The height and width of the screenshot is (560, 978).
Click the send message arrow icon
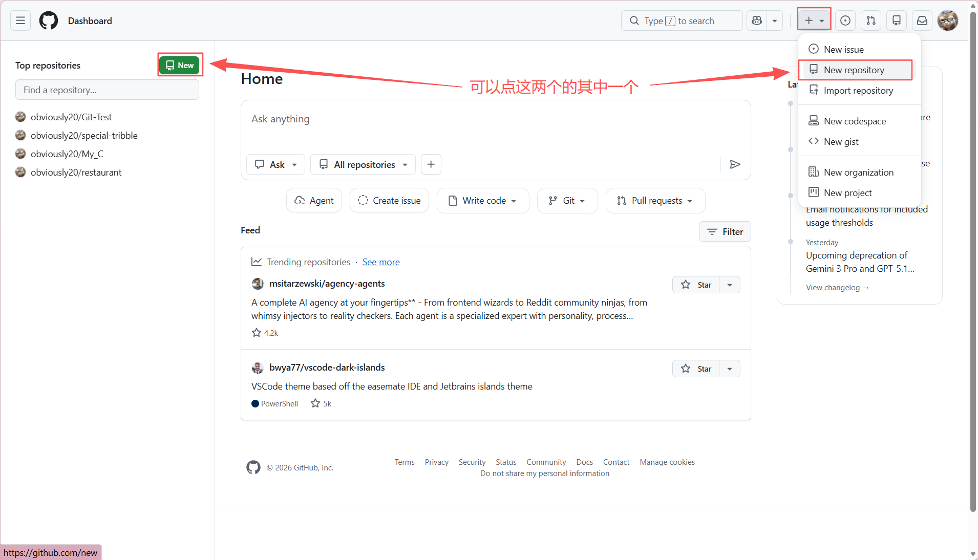[x=735, y=164]
